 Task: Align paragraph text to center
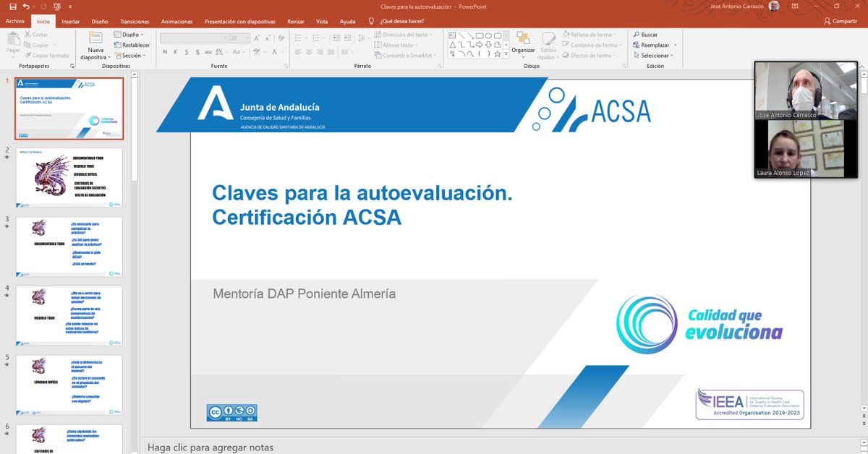pos(309,52)
